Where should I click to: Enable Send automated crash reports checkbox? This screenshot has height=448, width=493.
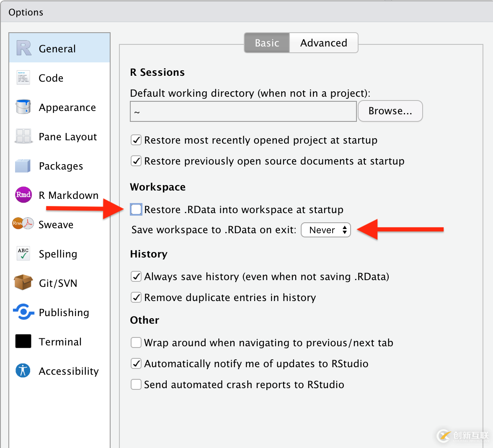click(136, 384)
